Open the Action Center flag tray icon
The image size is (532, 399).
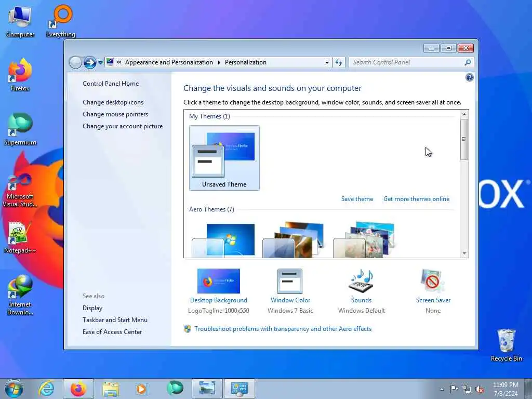454,389
